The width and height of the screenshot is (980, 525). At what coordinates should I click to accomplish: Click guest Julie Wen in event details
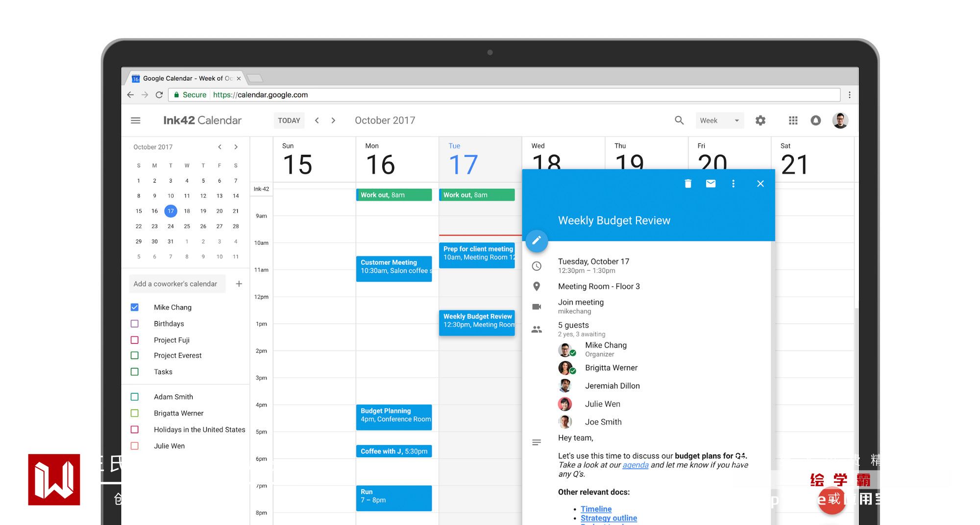(x=602, y=404)
